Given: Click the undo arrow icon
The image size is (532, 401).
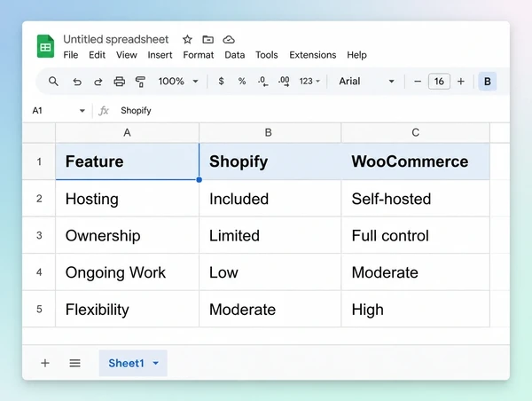Looking at the screenshot, I should point(77,82).
